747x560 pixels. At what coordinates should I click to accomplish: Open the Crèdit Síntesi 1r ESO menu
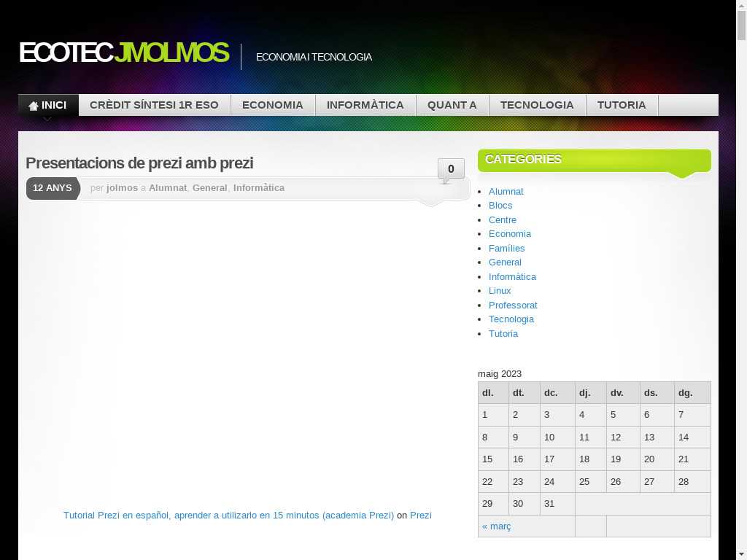(x=154, y=105)
